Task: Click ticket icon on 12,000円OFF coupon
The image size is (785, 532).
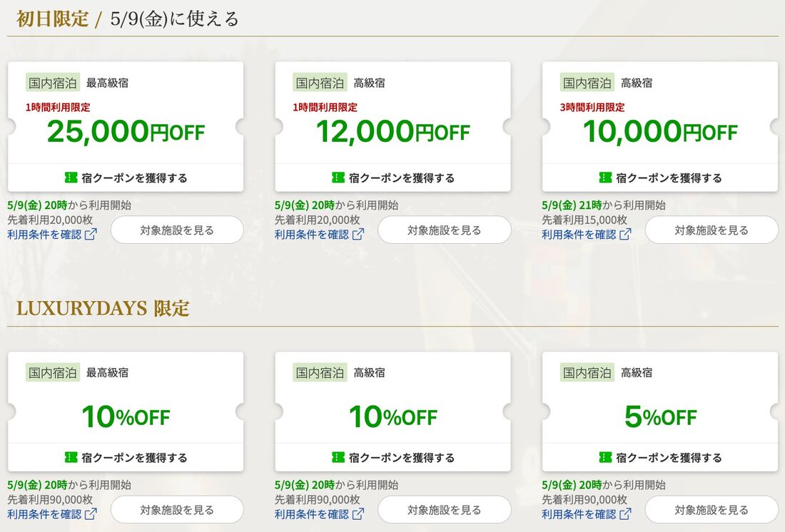Action: click(x=338, y=178)
